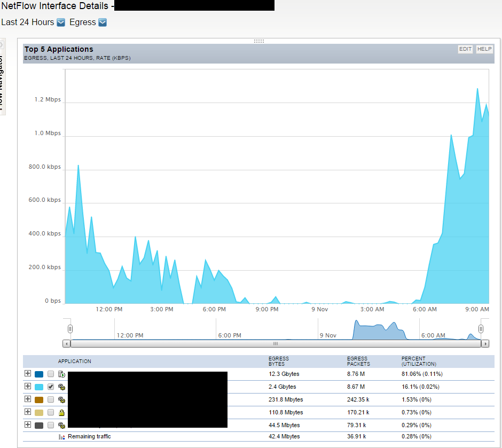The height and width of the screenshot is (448, 502).
Task: Click the left handle of the time range slider
Action: pyautogui.click(x=70, y=328)
